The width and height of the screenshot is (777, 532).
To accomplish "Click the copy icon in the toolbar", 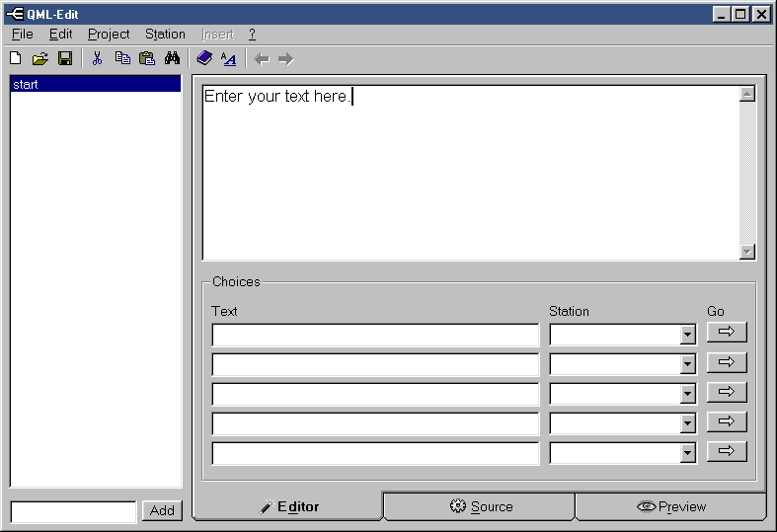I will point(122,59).
